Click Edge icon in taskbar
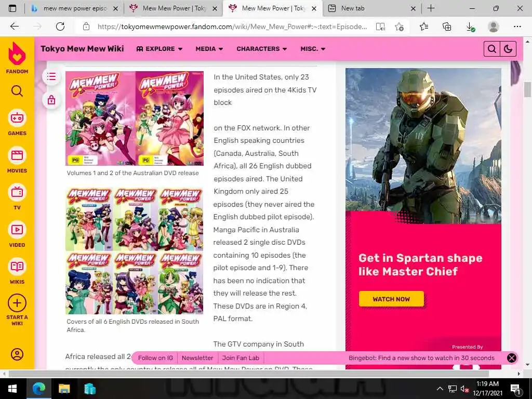 (x=38, y=389)
